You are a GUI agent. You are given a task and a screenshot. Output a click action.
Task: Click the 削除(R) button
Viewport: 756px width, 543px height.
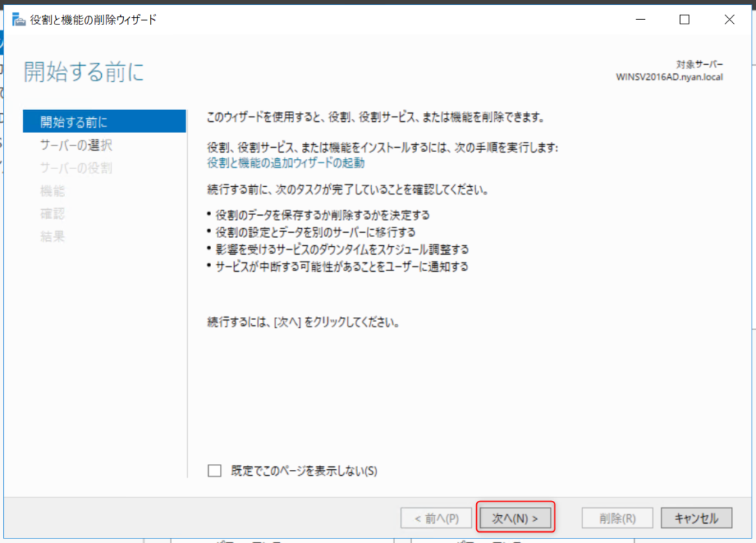click(618, 519)
